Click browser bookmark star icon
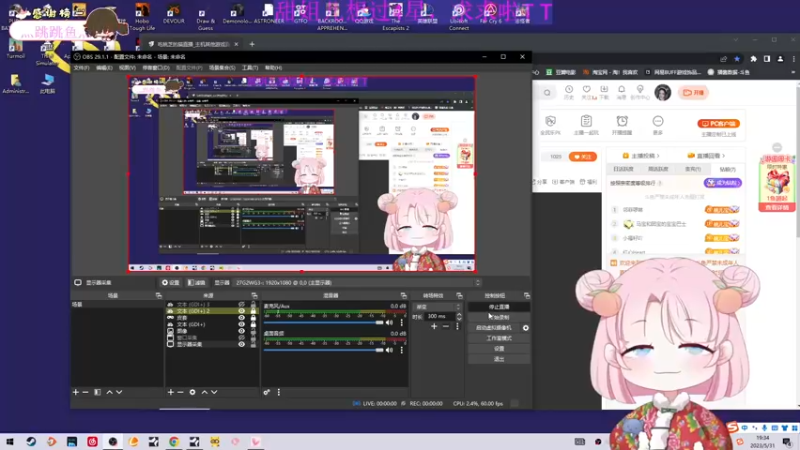 737,59
